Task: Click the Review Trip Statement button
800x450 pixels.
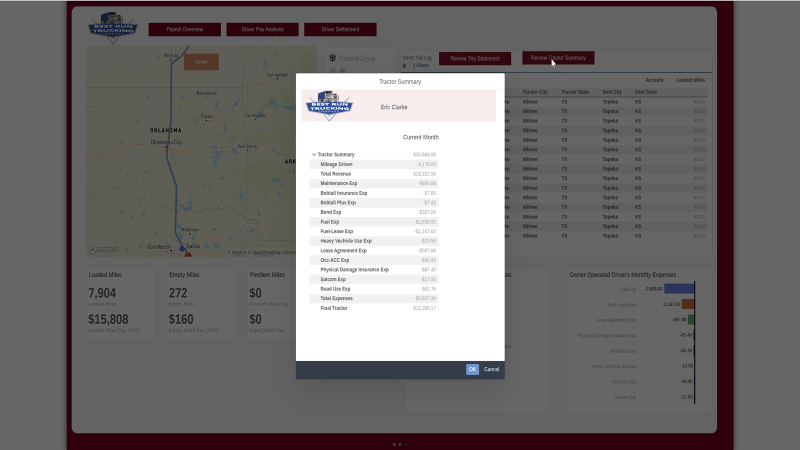Action: click(474, 59)
